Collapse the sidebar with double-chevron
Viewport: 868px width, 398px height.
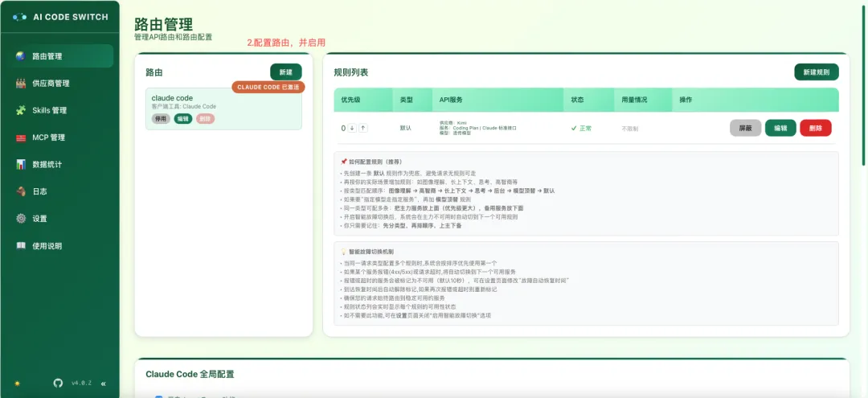(103, 383)
